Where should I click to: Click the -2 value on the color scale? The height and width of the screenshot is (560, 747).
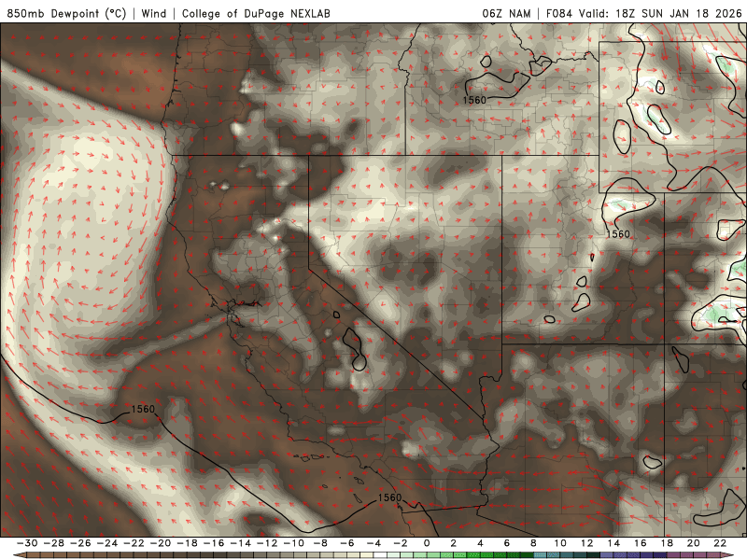[401, 543]
